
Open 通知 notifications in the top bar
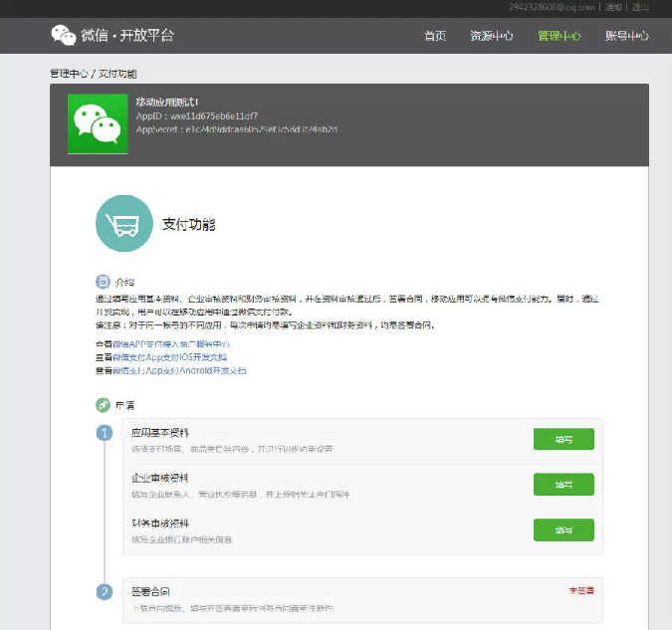pos(613,7)
